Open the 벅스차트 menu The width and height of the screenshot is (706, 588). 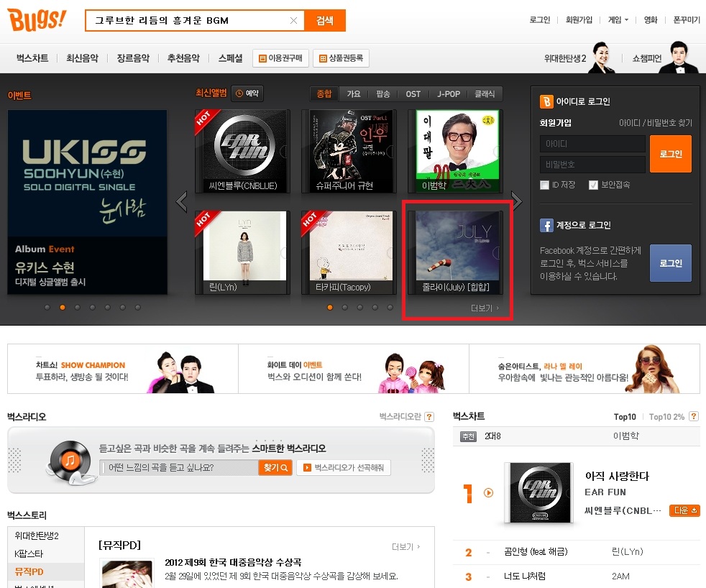click(x=32, y=58)
